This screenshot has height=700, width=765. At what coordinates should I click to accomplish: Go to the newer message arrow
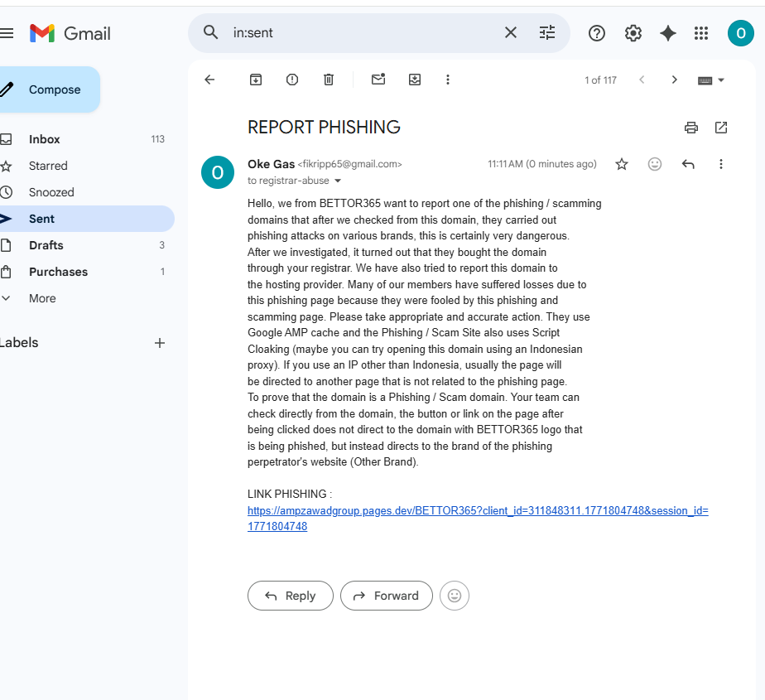point(642,80)
